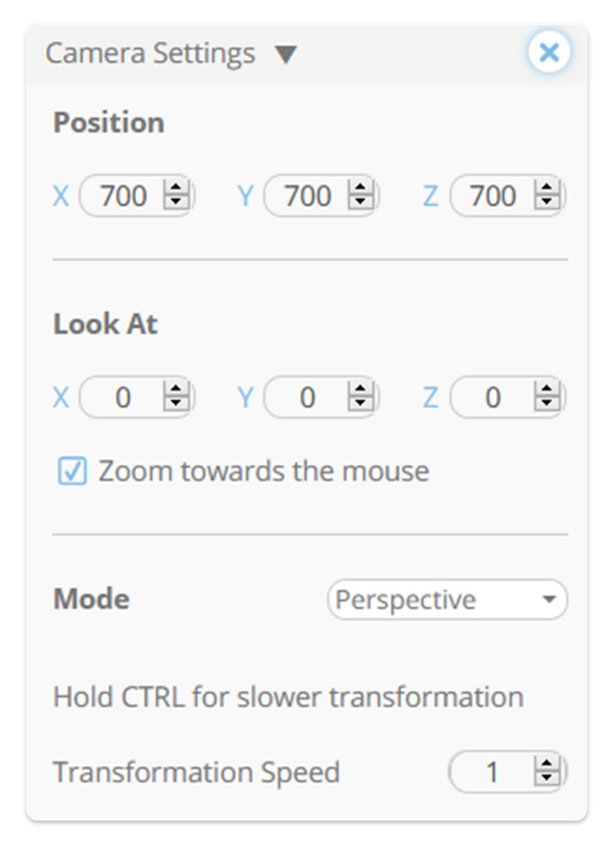Toggle the Zoom towards the mouse checkbox

[x=71, y=470]
